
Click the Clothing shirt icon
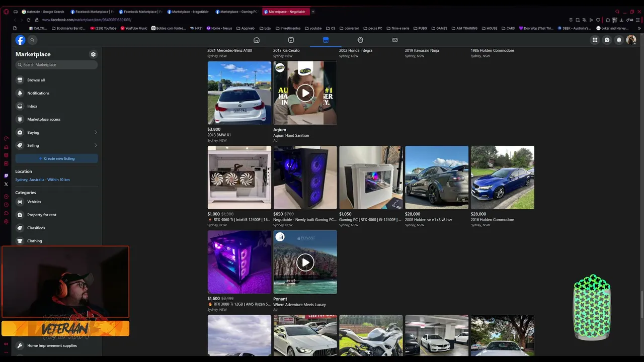[x=20, y=241]
